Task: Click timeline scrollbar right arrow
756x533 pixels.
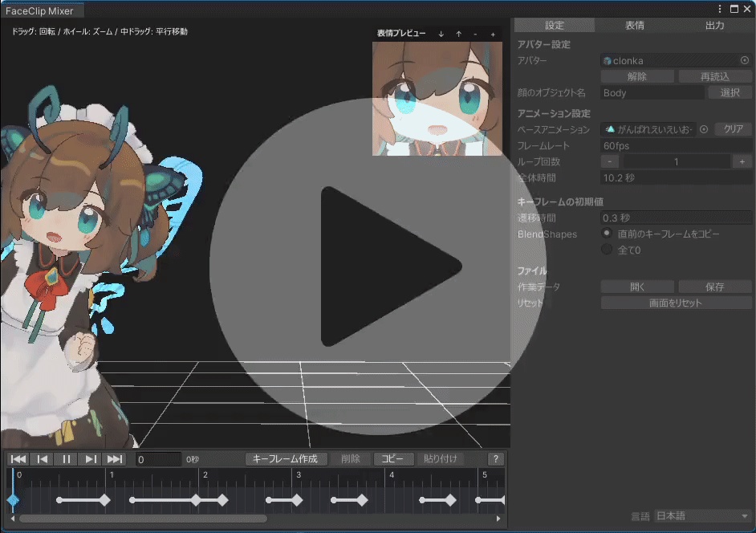Action: (x=498, y=519)
